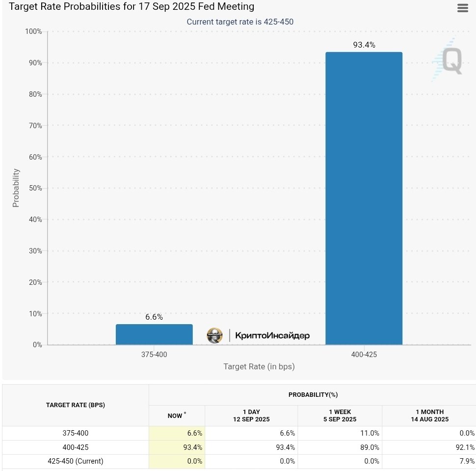Click the 1 WEEK 5 SEP 2025 header

click(x=340, y=416)
